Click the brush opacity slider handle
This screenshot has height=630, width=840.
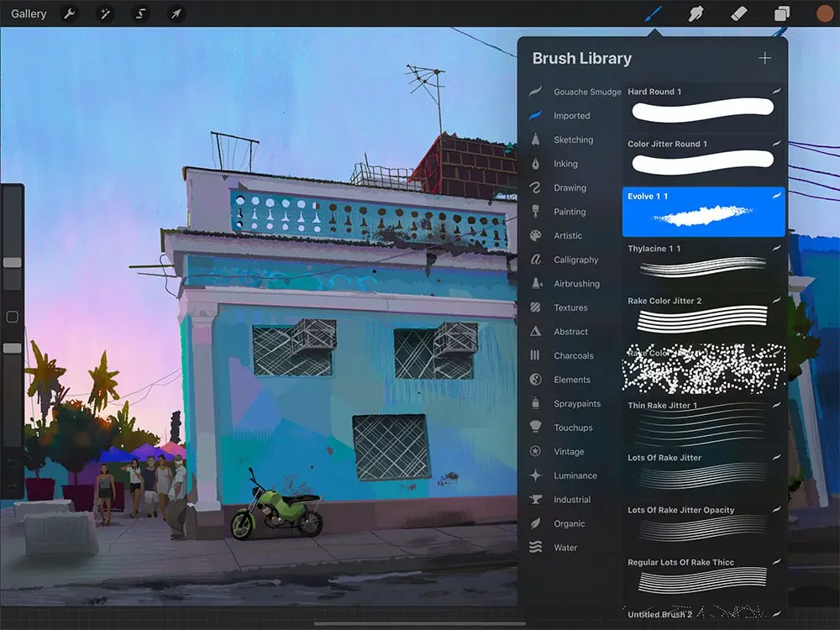(13, 349)
